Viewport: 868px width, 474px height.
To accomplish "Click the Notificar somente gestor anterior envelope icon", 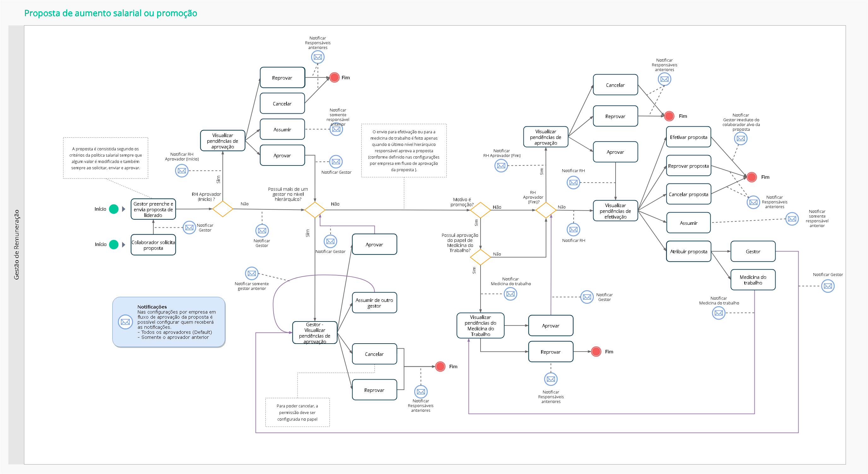I will tap(251, 273).
